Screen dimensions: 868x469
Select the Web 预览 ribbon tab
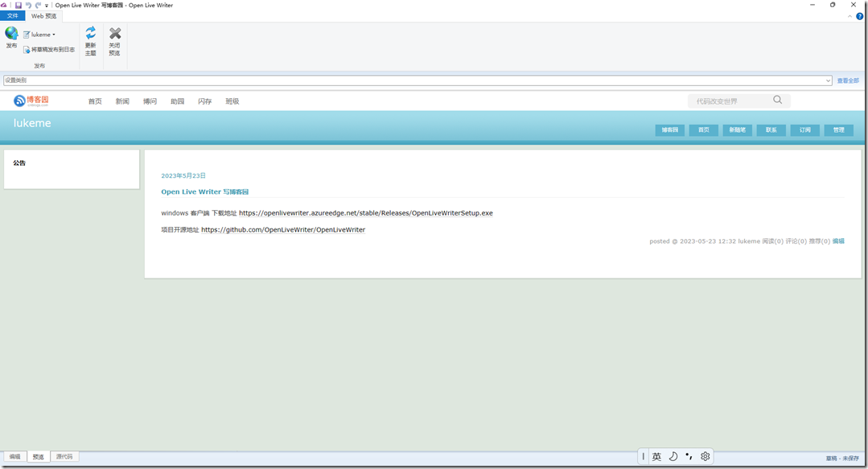[x=43, y=16]
